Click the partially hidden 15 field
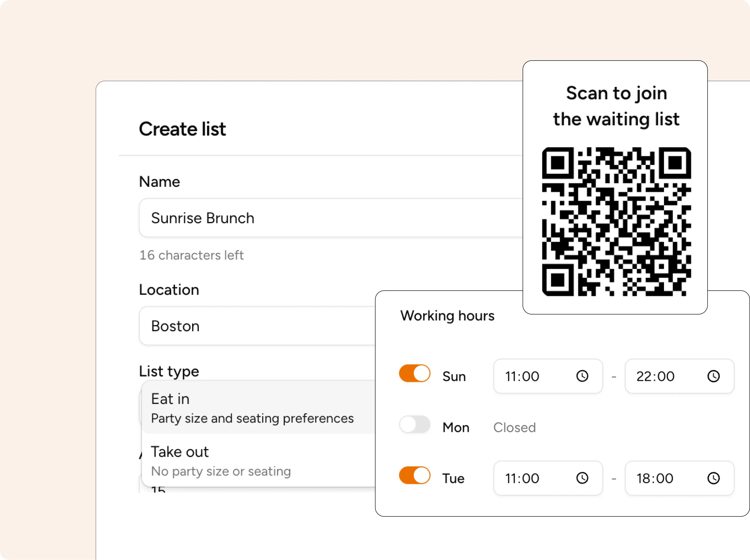Viewport: 750px width, 560px height. (x=158, y=489)
